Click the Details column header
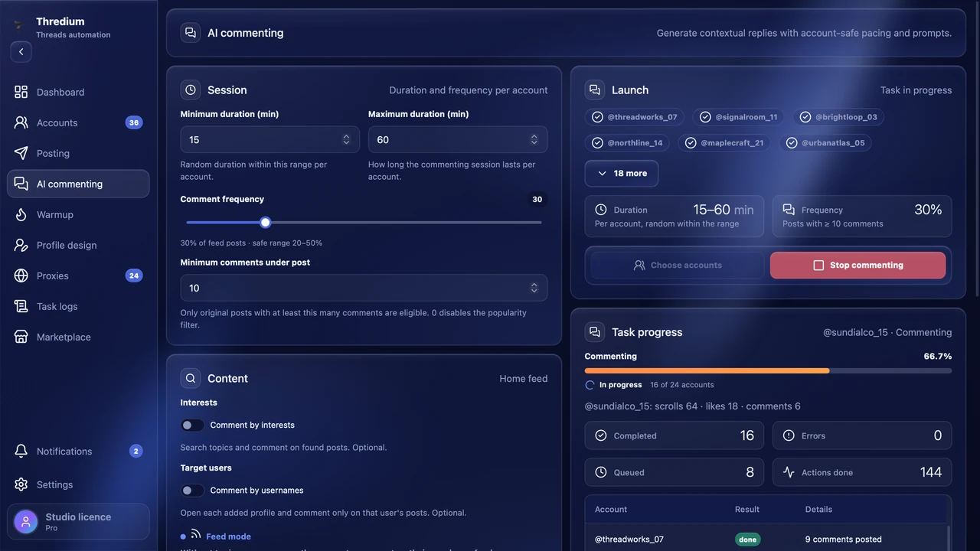Viewport: 980px width, 551px height. 818,509
